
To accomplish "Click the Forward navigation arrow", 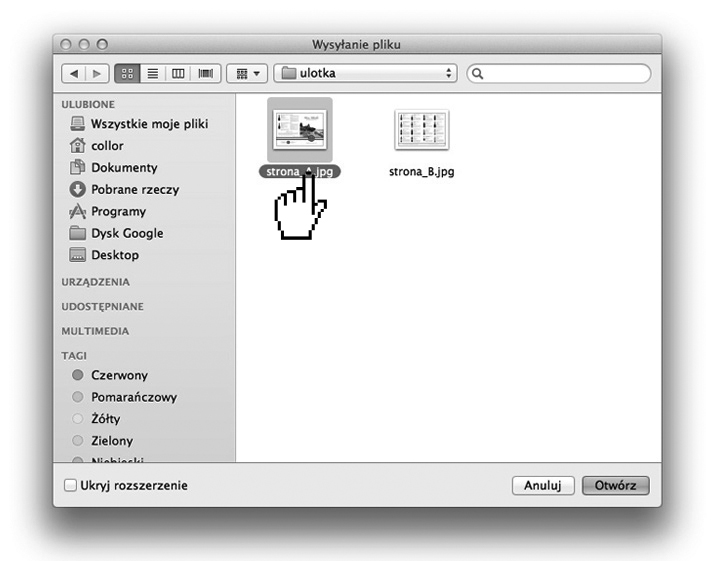I will point(97,74).
